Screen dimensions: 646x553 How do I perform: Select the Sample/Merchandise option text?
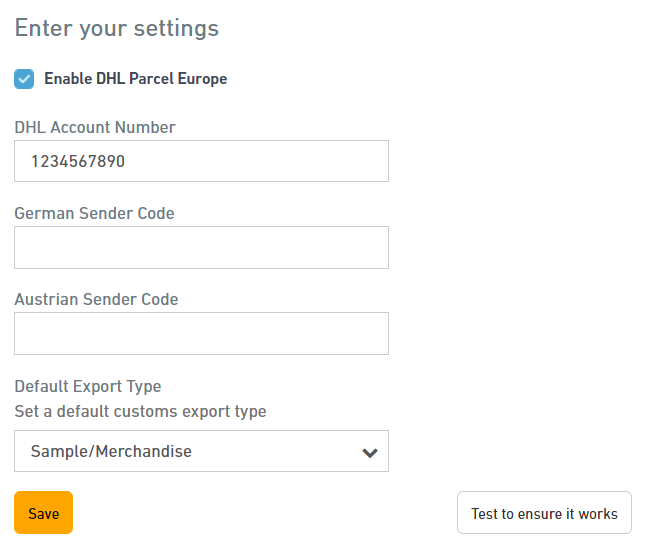coord(111,451)
